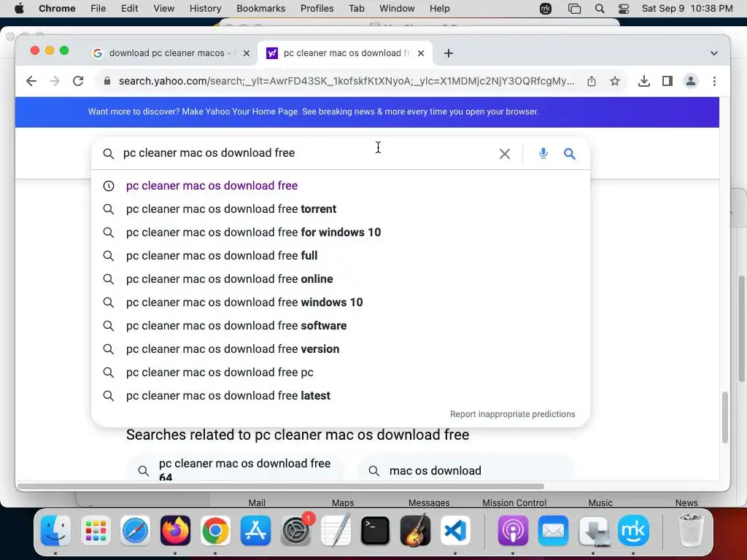
Task: Select the Yahoo 'pc cleaner mac os download' tab
Action: [x=345, y=53]
